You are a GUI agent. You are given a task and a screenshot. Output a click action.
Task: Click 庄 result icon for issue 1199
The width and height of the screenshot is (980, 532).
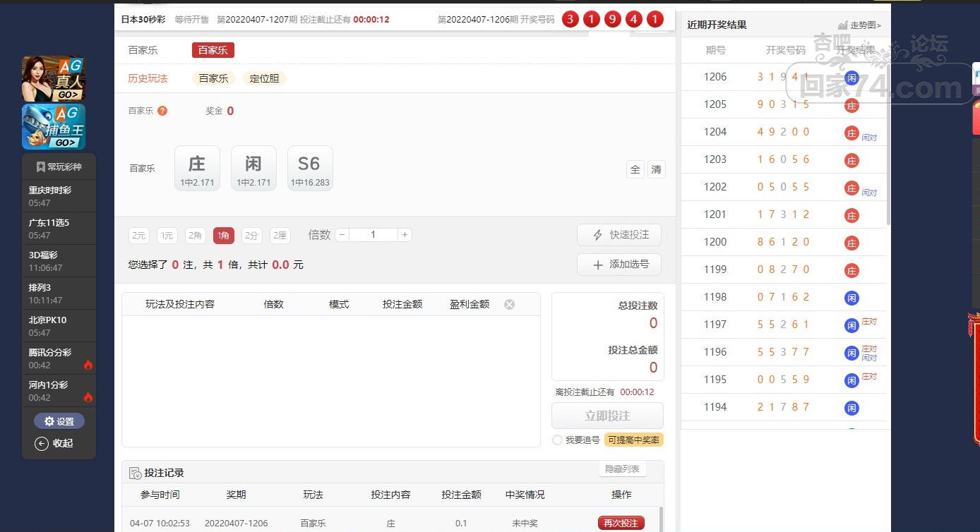pos(852,270)
